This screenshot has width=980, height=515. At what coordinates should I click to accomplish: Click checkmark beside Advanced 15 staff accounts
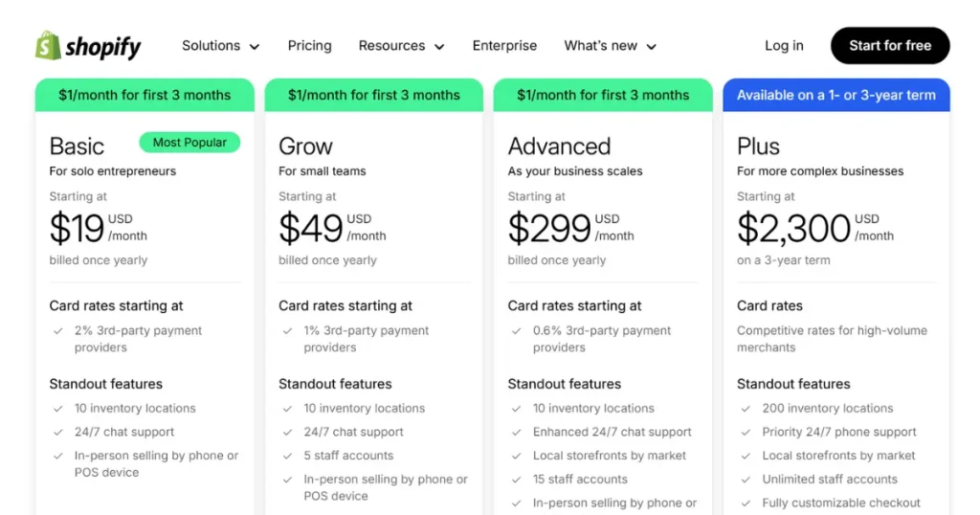click(x=517, y=480)
